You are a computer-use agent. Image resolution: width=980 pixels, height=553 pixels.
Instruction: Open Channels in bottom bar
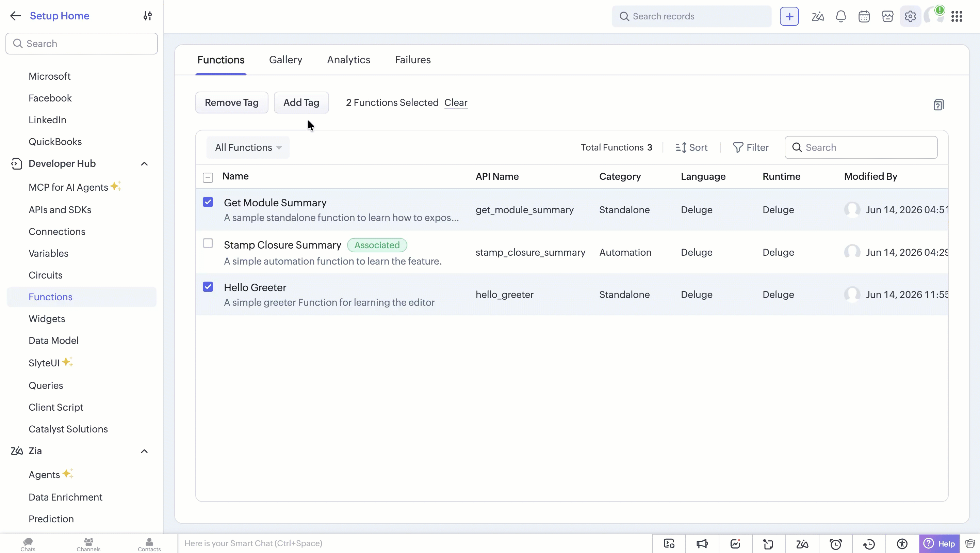click(88, 544)
